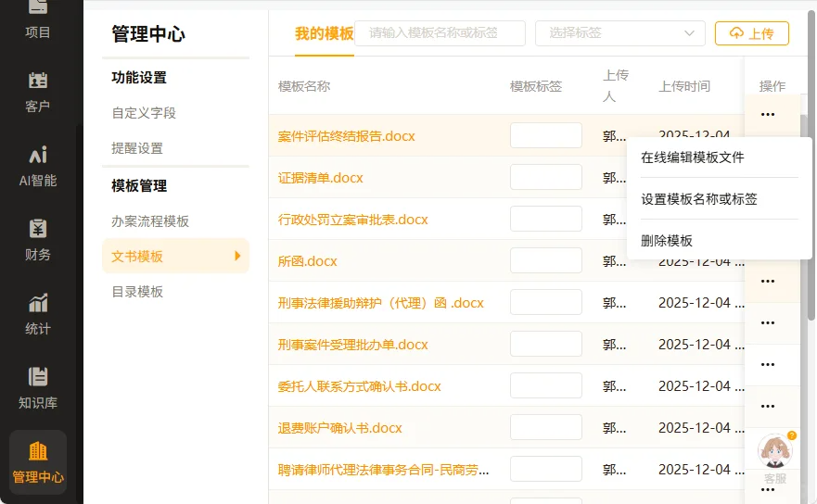Open the 客户 section in sidebar

(38, 92)
